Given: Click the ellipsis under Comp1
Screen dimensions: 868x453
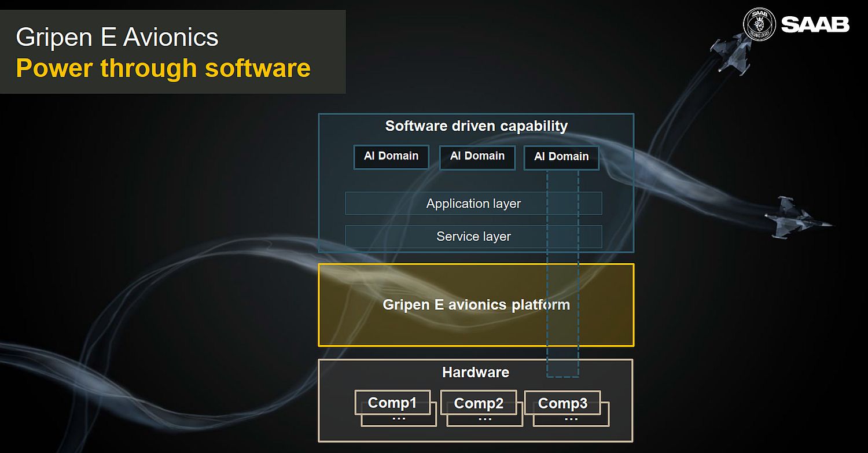Looking at the screenshot, I should [399, 419].
